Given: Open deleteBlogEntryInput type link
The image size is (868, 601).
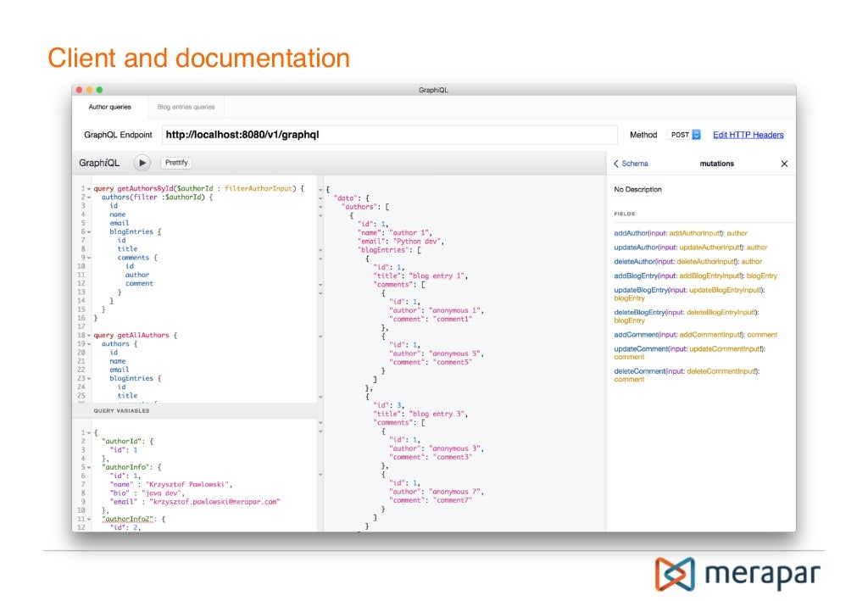Looking at the screenshot, I should pos(721,313).
